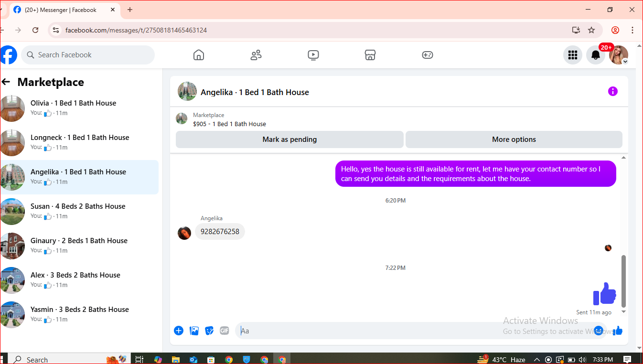
Task: Open the notifications bell
Action: tap(596, 55)
